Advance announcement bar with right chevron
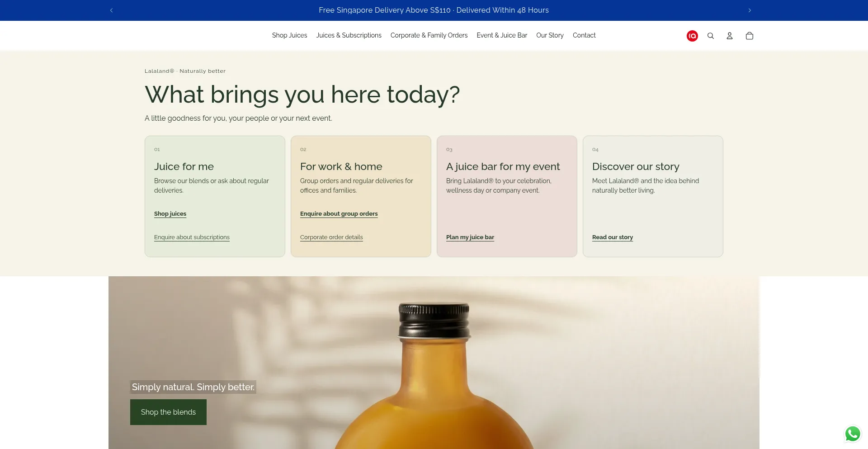The height and width of the screenshot is (449, 868). point(750,10)
